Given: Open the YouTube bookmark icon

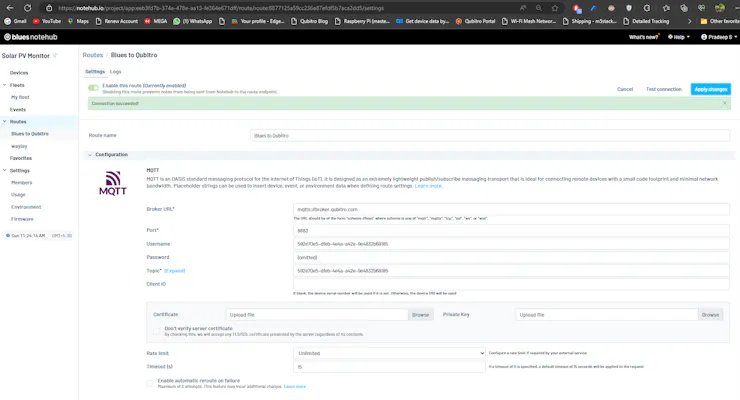Looking at the screenshot, I should click(36, 21).
